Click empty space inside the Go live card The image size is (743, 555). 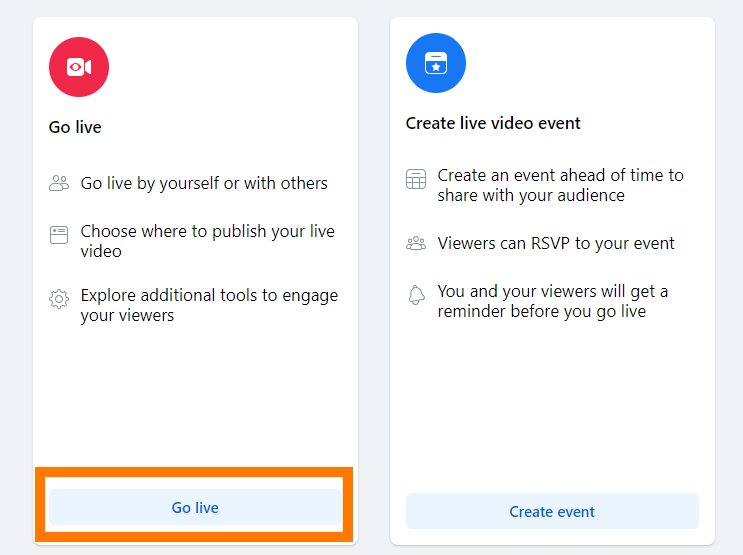coord(195,400)
